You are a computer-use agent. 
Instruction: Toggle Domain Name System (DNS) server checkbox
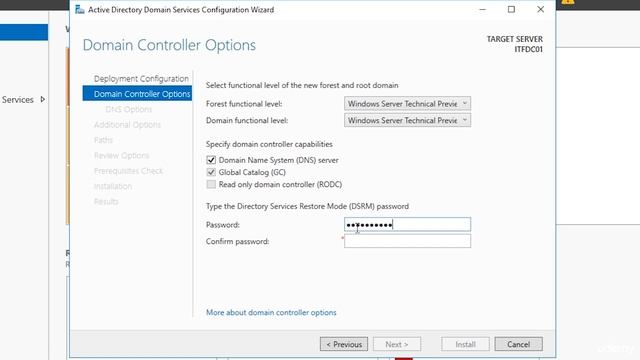pyautogui.click(x=211, y=160)
